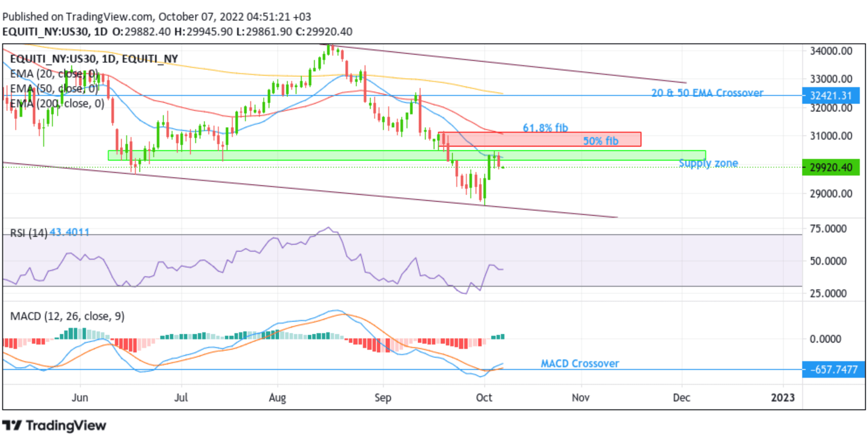Click the 32421.31 blue price tag
This screenshot has height=446, width=868.
pos(831,95)
